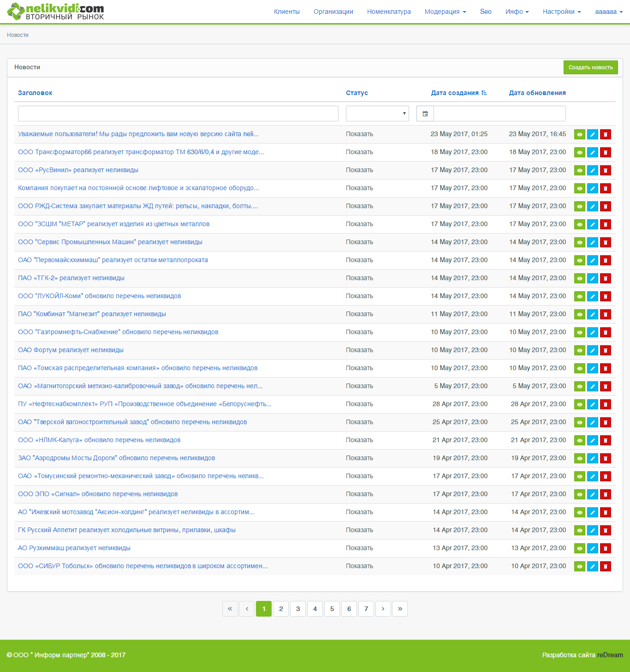Delete the 'СИБУР Тобольск' news entry
The height and width of the screenshot is (672, 630).
pos(606,566)
